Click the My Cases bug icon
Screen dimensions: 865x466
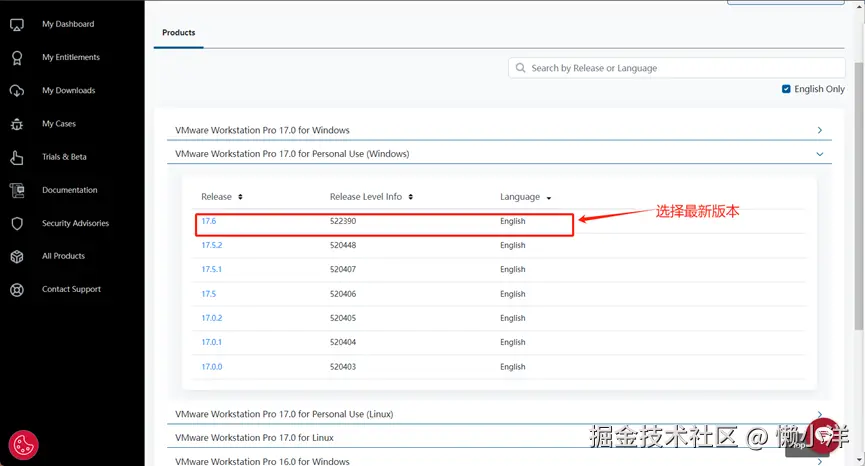(x=17, y=124)
